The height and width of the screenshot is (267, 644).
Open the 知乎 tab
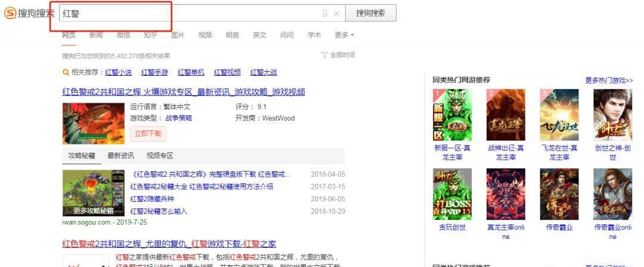tap(151, 35)
